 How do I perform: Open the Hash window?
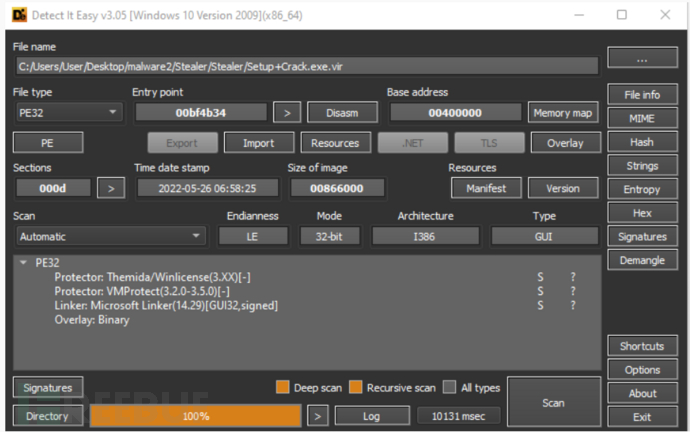click(642, 142)
